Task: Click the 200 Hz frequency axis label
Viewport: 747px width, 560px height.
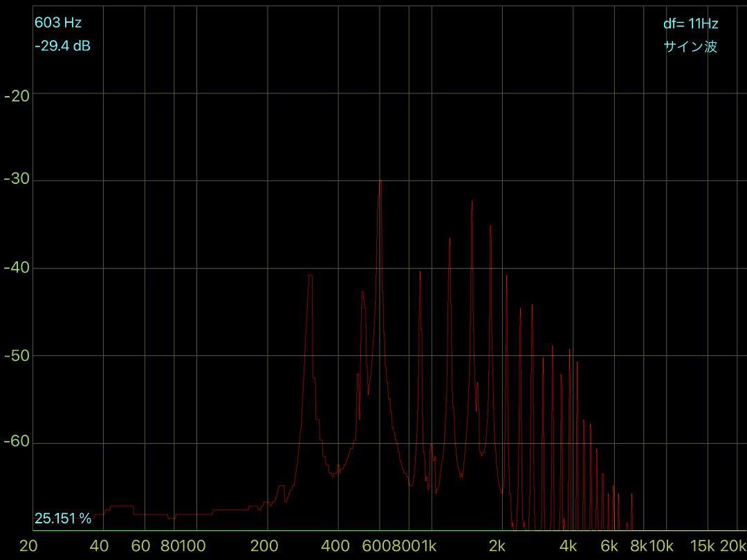Action: pos(264,545)
